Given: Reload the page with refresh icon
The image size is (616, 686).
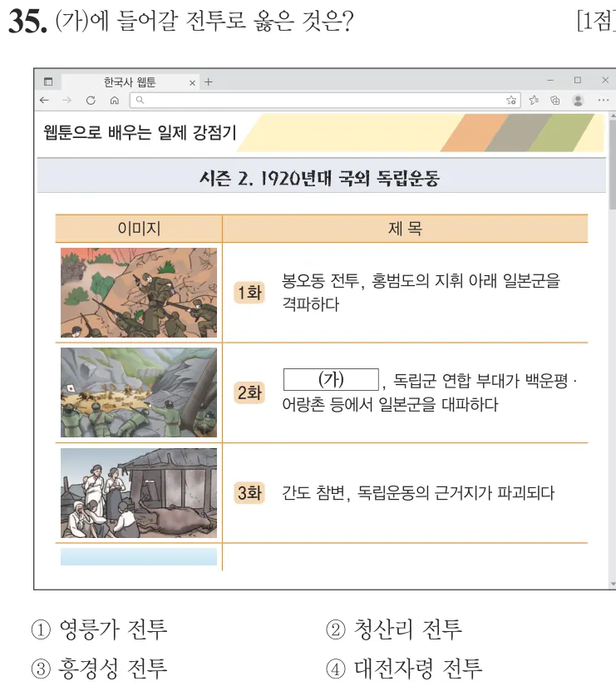Looking at the screenshot, I should [x=91, y=100].
